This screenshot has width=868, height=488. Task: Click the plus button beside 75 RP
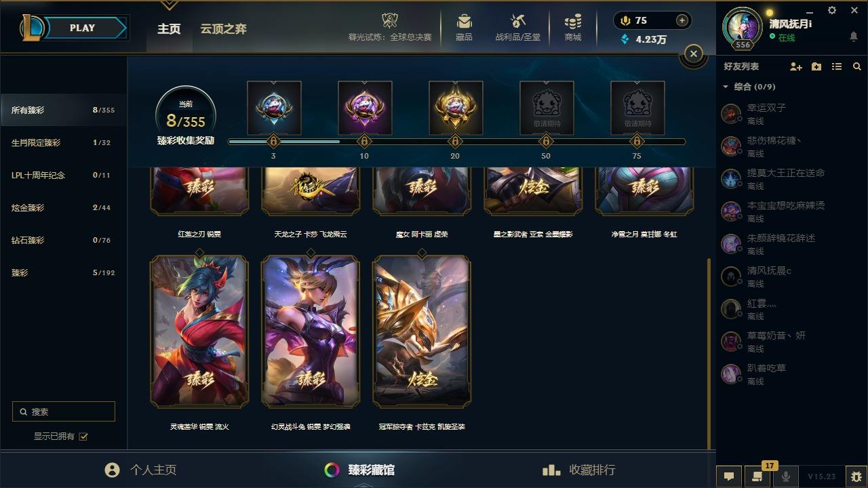(x=682, y=20)
